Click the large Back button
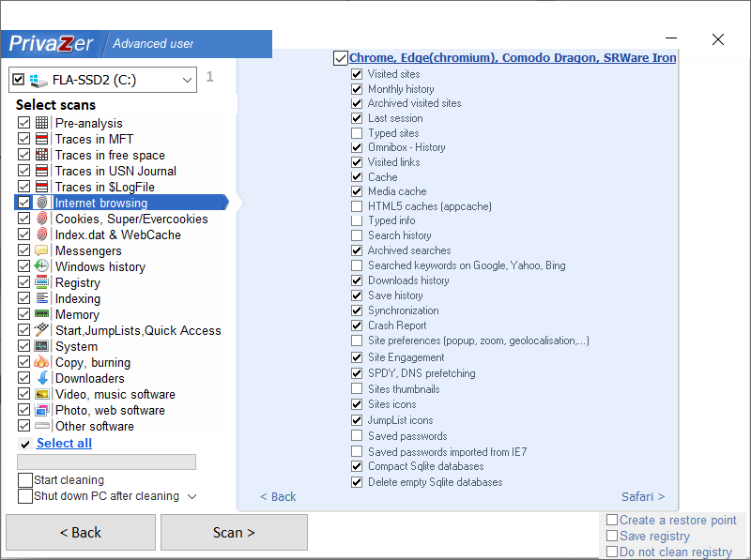Image resolution: width=751 pixels, height=560 pixels. pos(81,532)
